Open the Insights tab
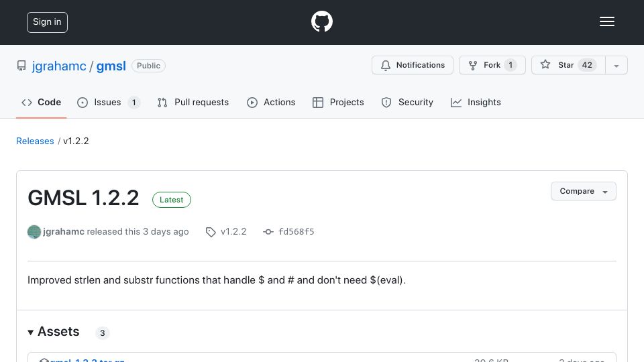The image size is (644, 362). [476, 102]
